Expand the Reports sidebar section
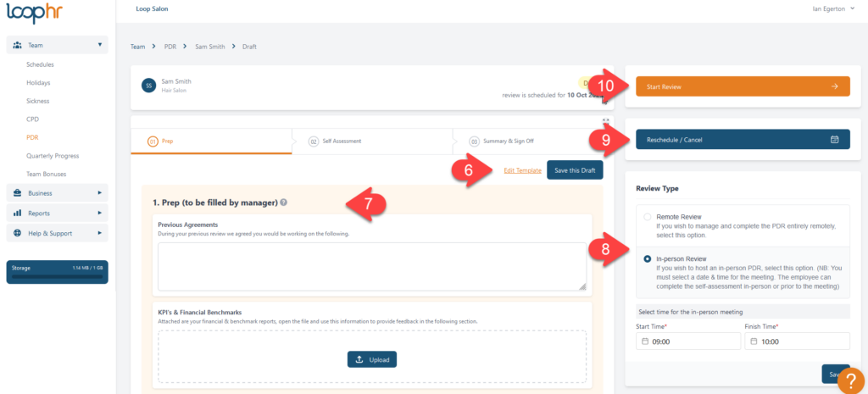868x394 pixels. (x=100, y=213)
